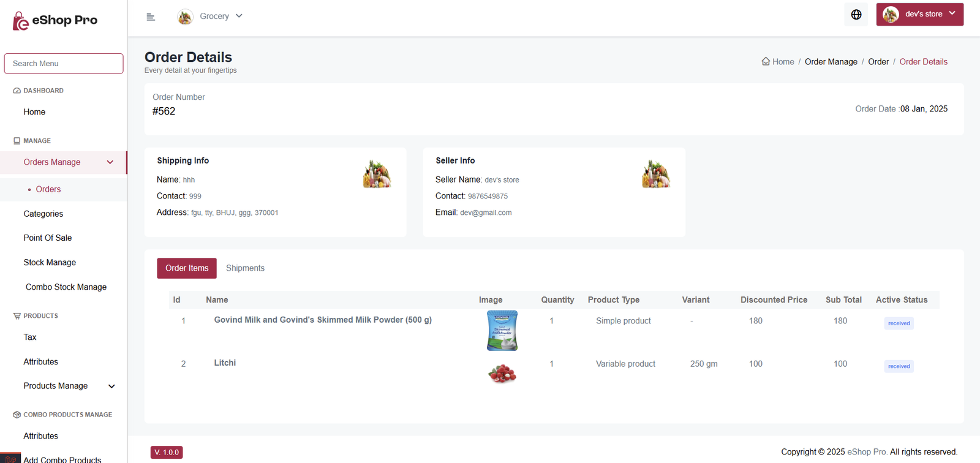This screenshot has width=980, height=463.
Task: Click the Shipping Info grocery basket image
Action: tap(377, 174)
